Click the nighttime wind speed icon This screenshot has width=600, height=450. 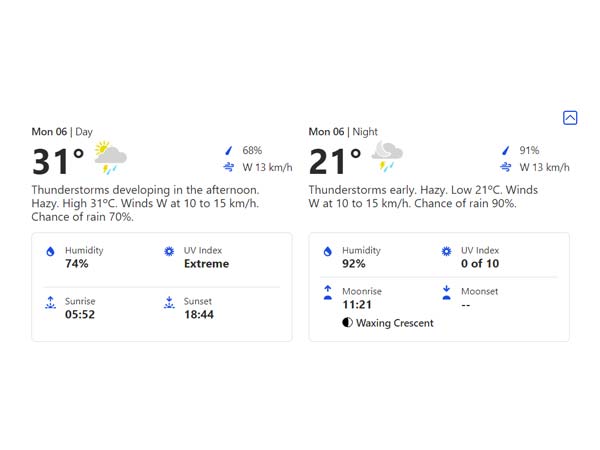click(x=506, y=167)
